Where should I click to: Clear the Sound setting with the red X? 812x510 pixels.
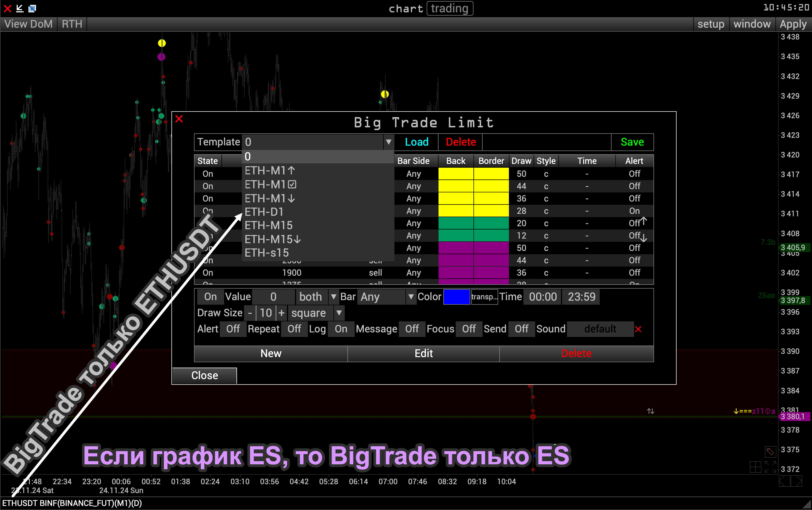tap(638, 329)
